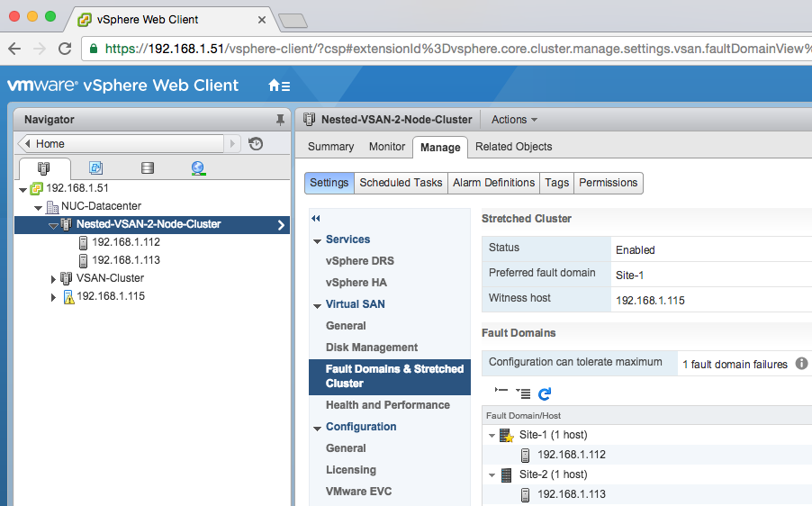Select Site-2 (1 host) fault domain
This screenshot has width=812, height=506.
coord(553,474)
